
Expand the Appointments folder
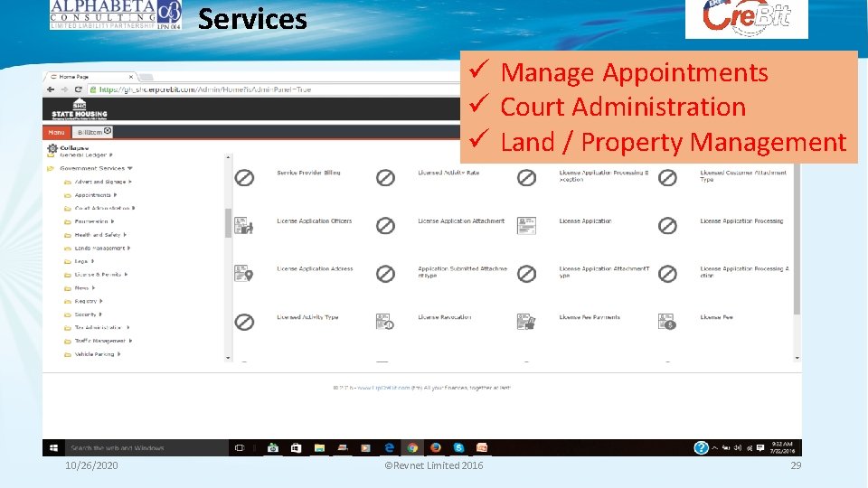click(x=115, y=195)
